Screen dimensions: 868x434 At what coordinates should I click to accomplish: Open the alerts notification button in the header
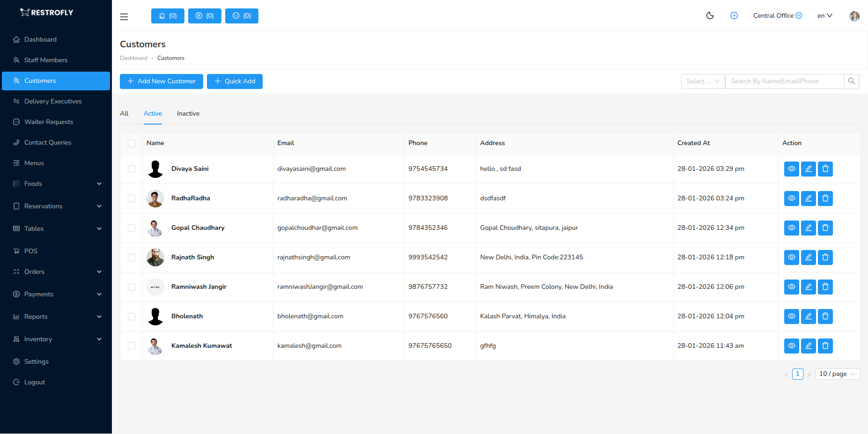(x=168, y=15)
